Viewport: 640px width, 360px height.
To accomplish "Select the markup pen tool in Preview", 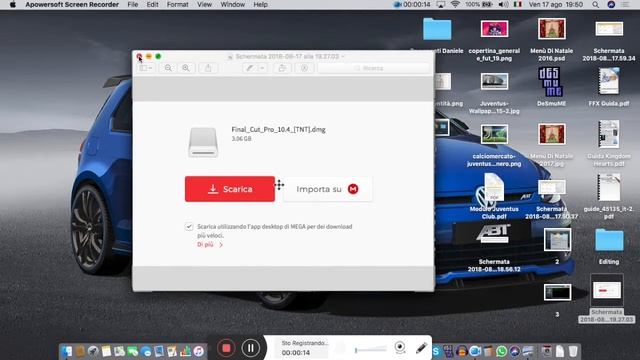I will click(249, 68).
